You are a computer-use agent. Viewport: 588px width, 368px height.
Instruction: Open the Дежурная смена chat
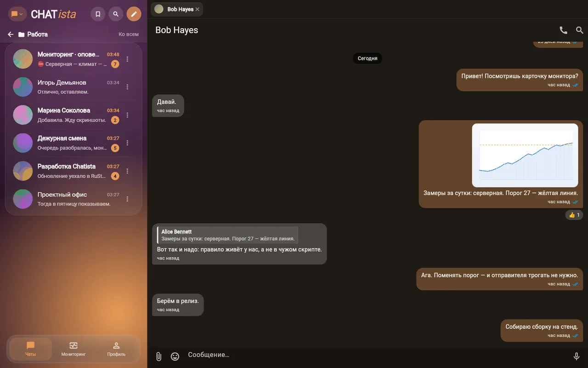73,143
